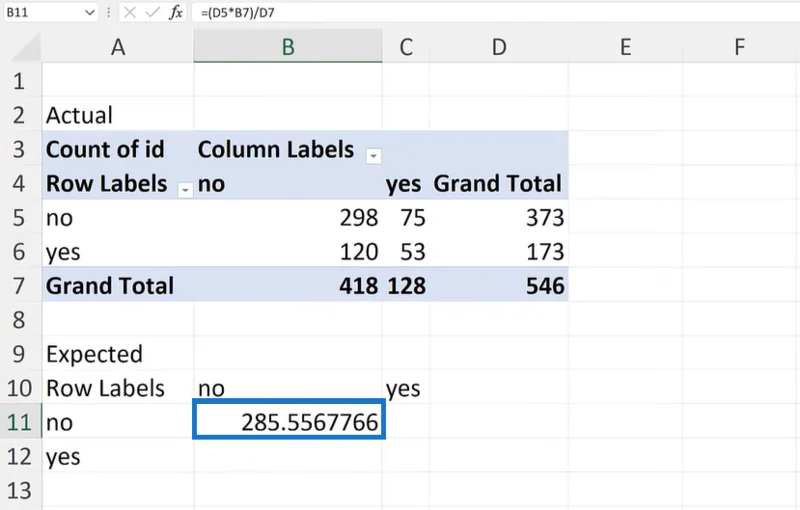Select the no header in row 10
This screenshot has width=800, height=510.
click(288, 388)
